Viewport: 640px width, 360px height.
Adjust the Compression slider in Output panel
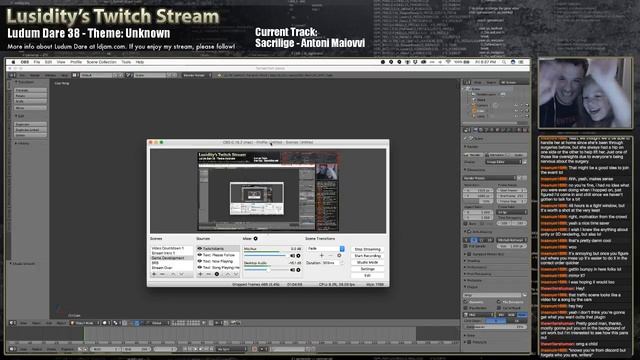(496, 327)
